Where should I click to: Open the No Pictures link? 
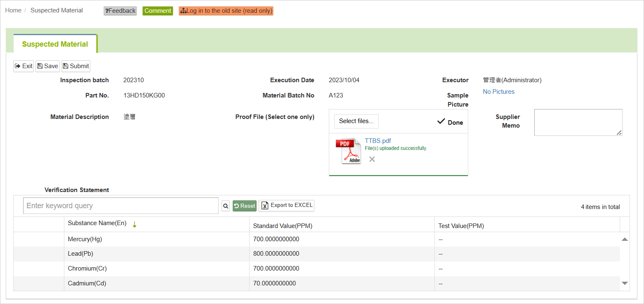tap(498, 92)
